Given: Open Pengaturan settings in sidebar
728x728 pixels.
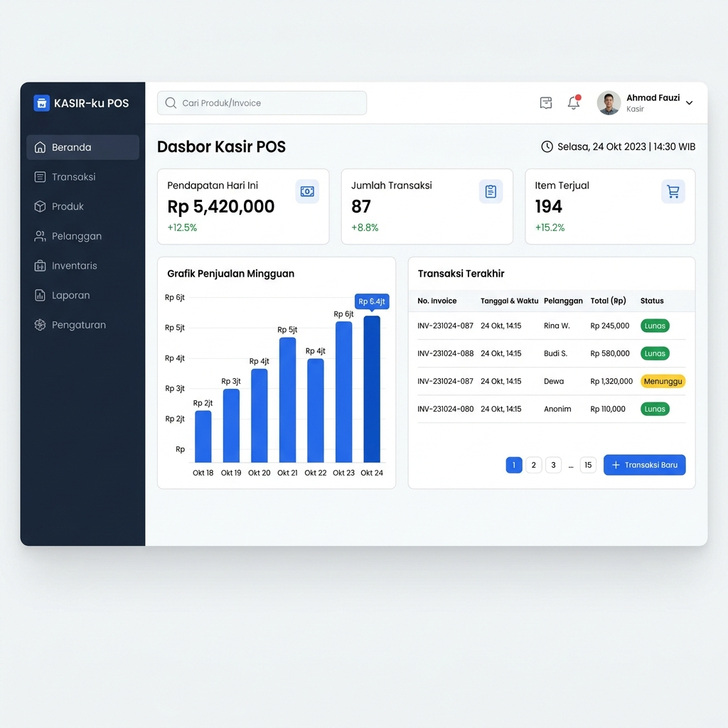Looking at the screenshot, I should (x=82, y=325).
